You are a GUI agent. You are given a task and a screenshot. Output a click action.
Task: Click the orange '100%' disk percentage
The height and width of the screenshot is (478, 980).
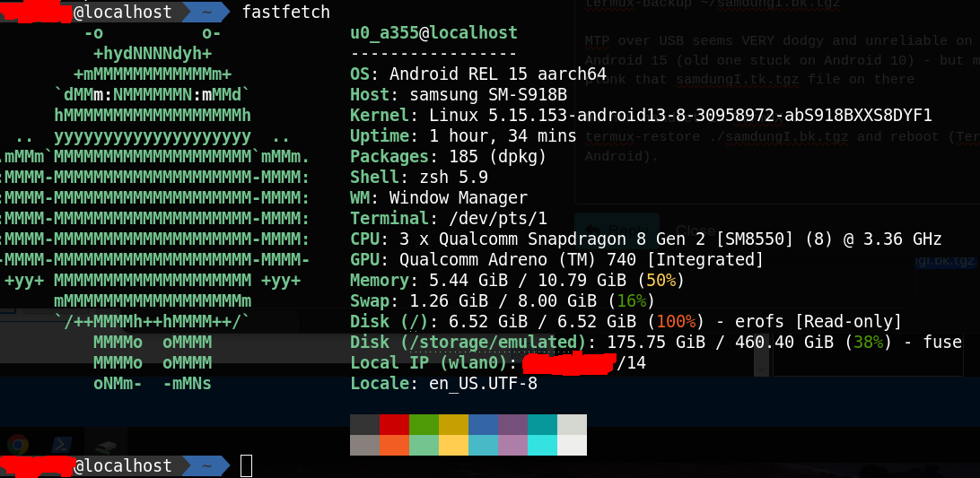click(x=677, y=322)
